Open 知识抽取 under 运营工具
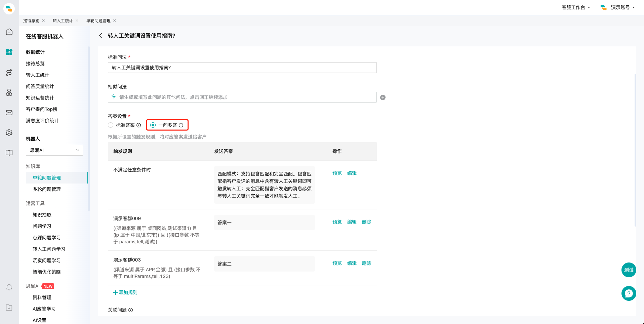The height and width of the screenshot is (324, 644). point(42,215)
